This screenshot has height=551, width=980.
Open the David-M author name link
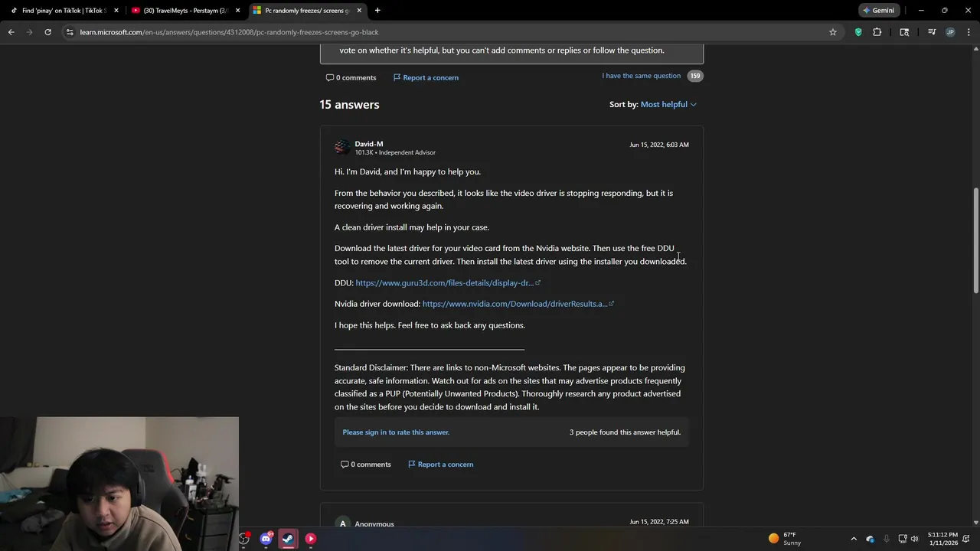tap(369, 144)
